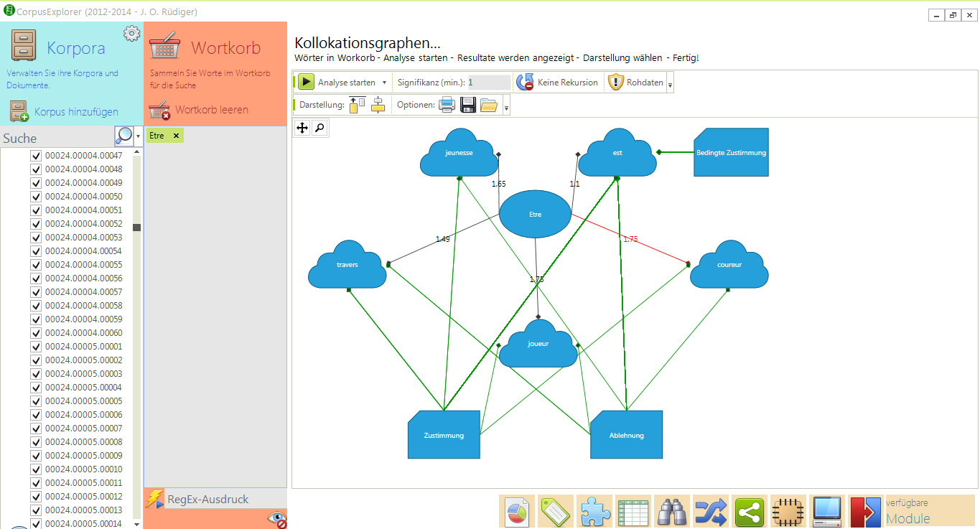The height and width of the screenshot is (529, 980).
Task: Open the Wortkorb panel
Action: [x=225, y=49]
